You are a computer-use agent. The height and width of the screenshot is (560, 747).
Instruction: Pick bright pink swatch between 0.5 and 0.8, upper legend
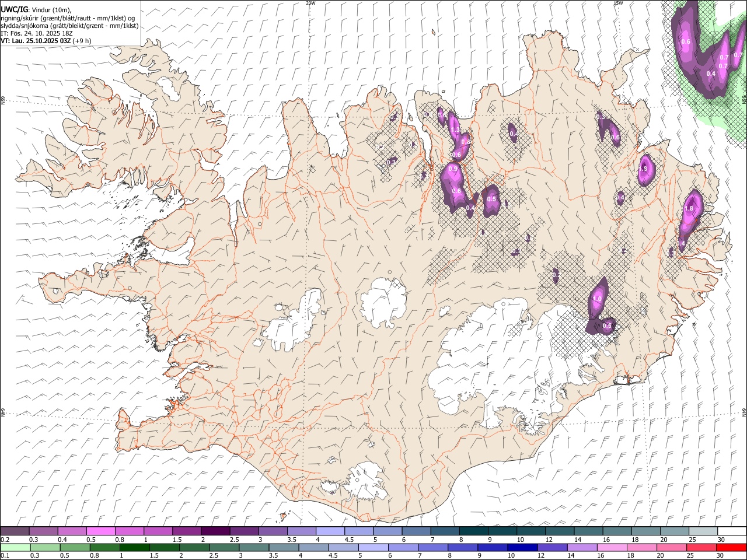pos(100,531)
